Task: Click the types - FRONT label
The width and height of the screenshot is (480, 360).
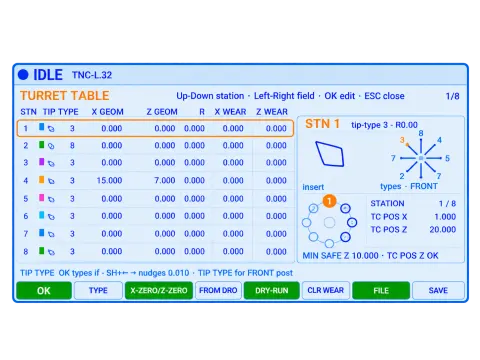Action: pos(409,186)
